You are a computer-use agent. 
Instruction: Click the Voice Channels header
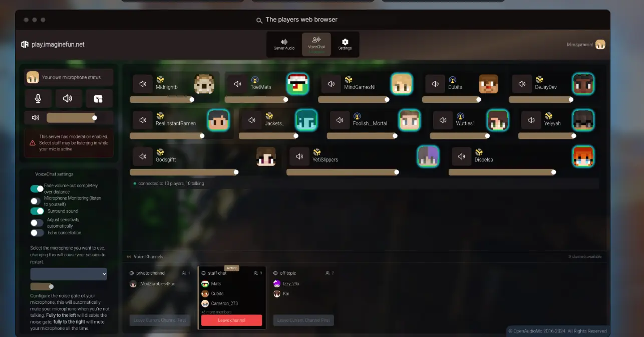tap(148, 257)
